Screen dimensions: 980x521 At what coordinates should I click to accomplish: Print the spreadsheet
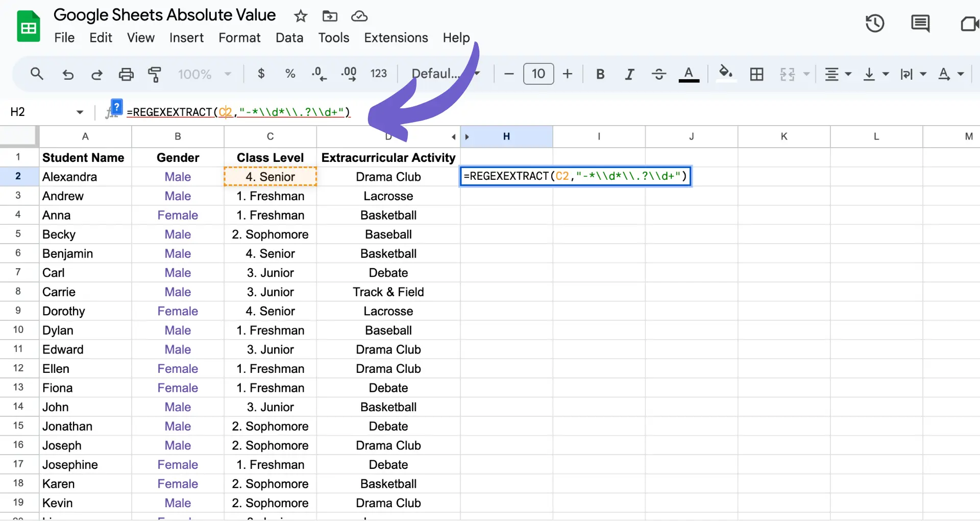coord(126,75)
